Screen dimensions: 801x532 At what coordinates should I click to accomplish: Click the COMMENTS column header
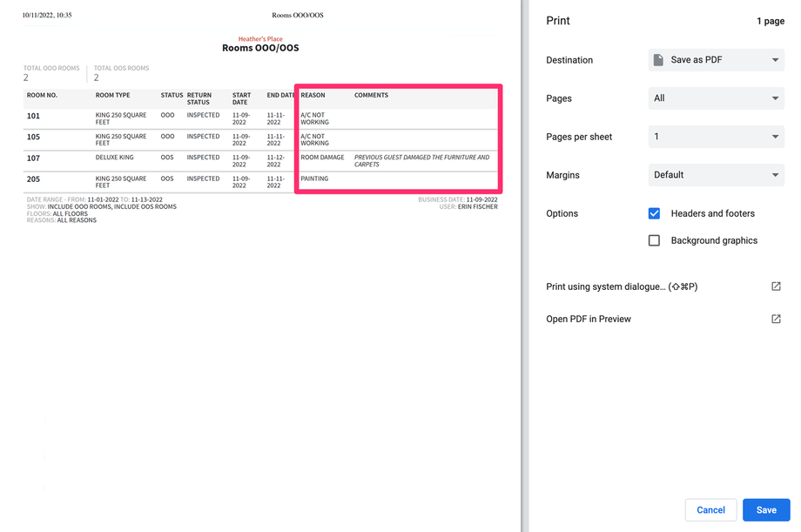click(x=372, y=95)
